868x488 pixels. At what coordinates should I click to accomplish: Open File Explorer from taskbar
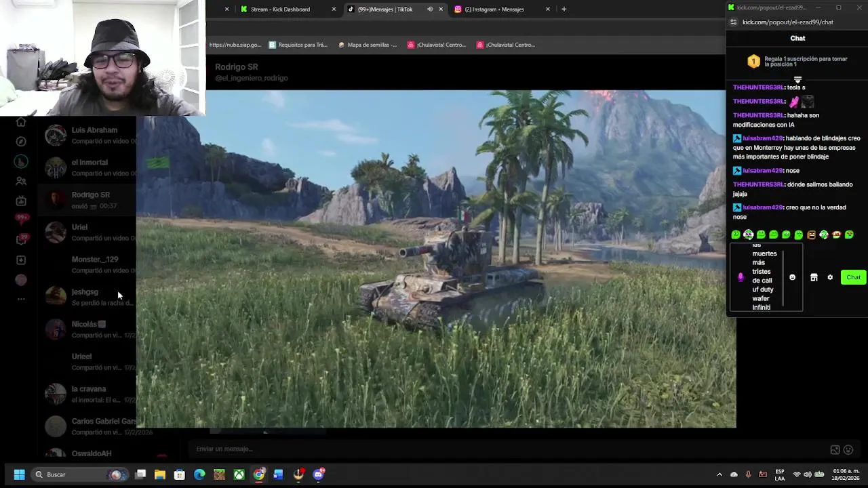(x=160, y=474)
